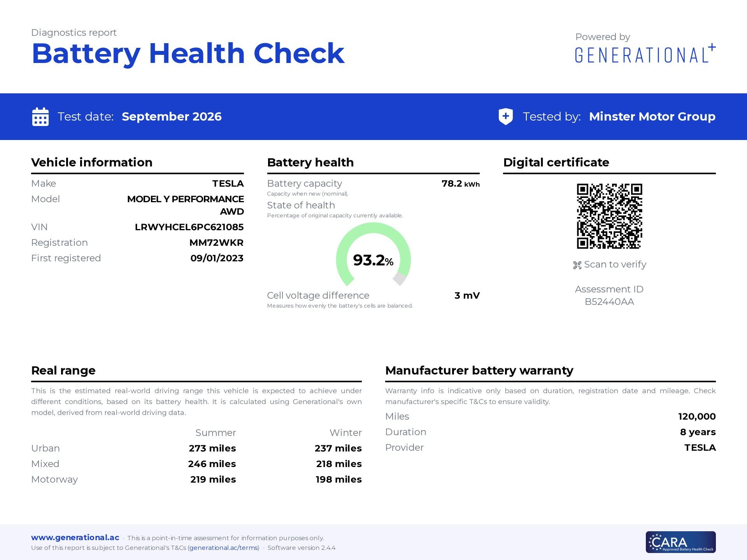747x560 pixels.
Task: Click the 'Motorway' row label
Action: (54, 479)
